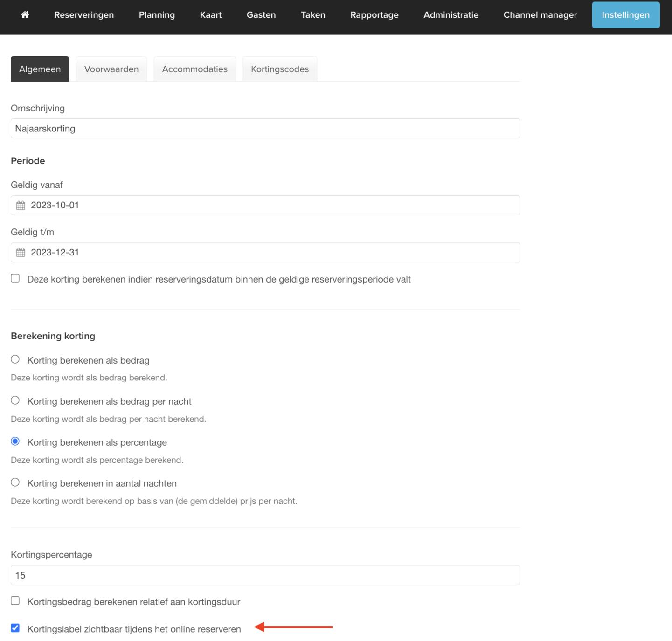Screen dimensions: 672x641
Task: Click calendar icon in Geldig t/m field
Action: point(21,253)
